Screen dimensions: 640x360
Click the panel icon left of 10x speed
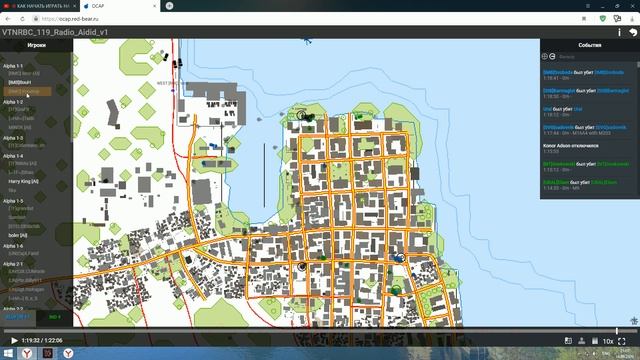595,340
